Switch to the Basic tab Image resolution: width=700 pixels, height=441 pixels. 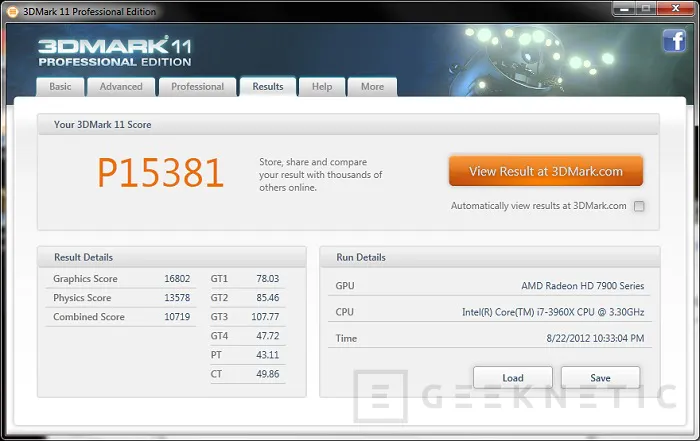(60, 87)
